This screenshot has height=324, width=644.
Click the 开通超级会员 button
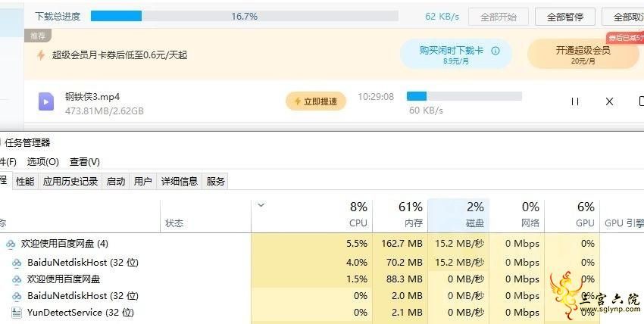pyautogui.click(x=583, y=55)
